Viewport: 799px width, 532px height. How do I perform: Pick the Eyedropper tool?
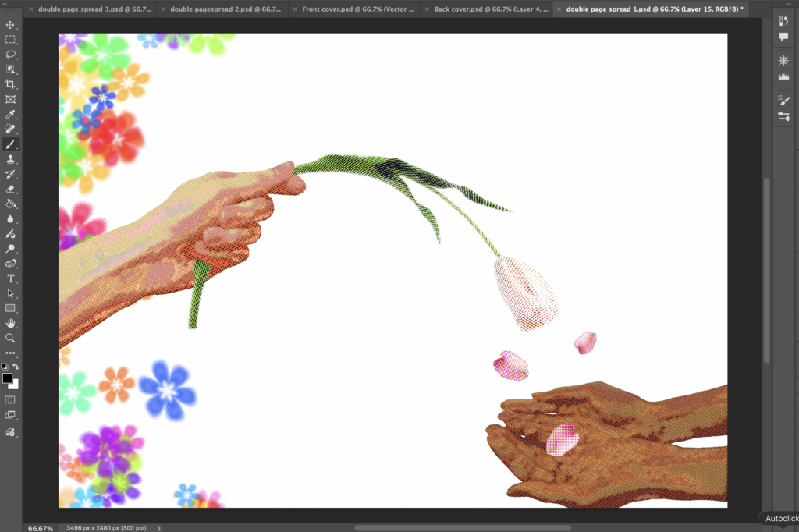[11, 115]
